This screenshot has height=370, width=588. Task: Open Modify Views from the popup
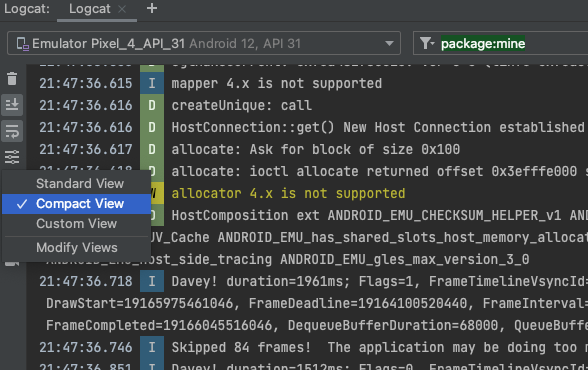(76, 248)
